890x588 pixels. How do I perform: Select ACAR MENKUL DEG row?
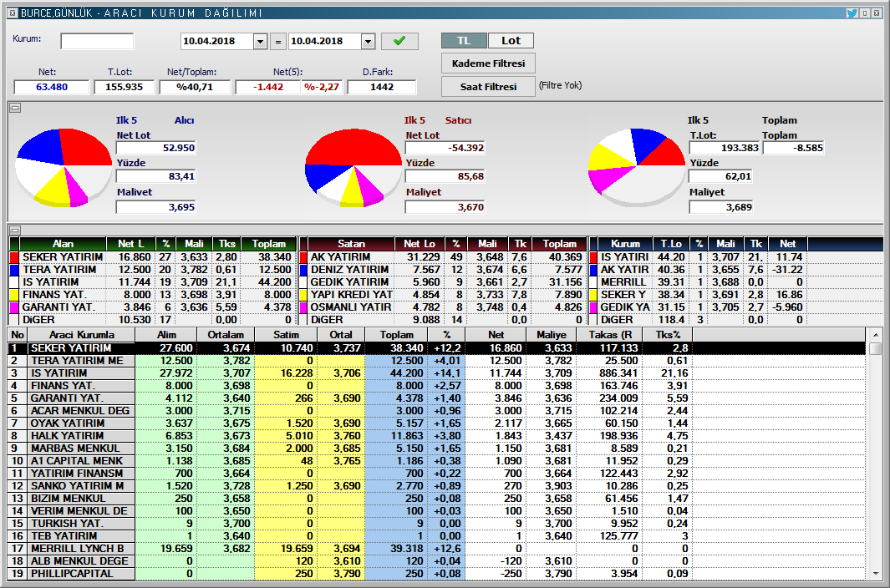[436, 410]
